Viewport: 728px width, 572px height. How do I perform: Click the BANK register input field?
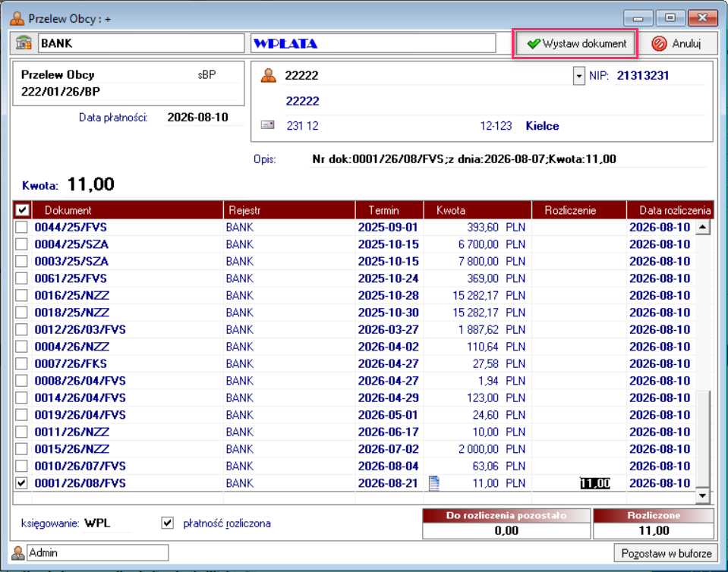tap(141, 43)
